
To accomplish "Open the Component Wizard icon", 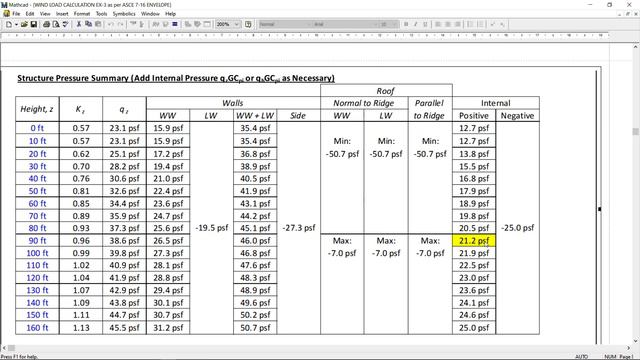I will [x=197, y=24].
